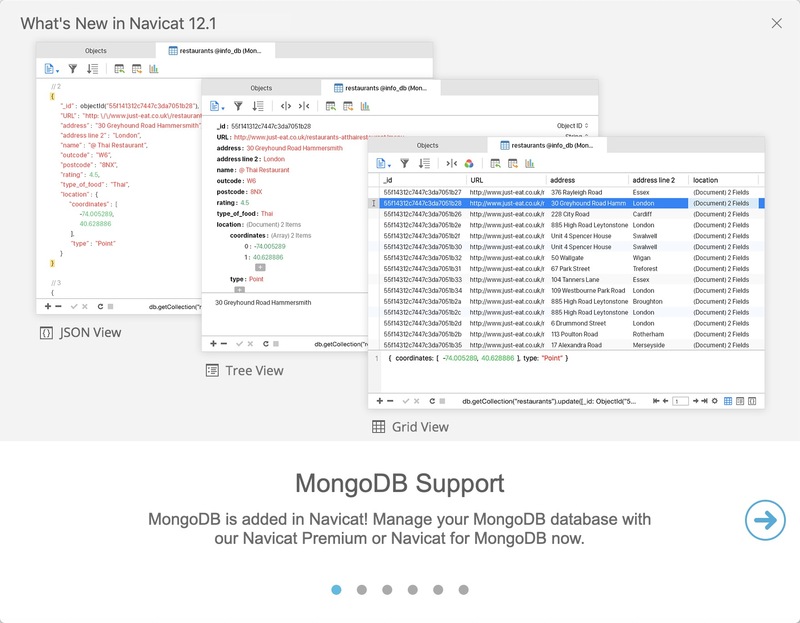
Task: Click the Sort icon in JSON View toolbar
Action: pyautogui.click(x=92, y=69)
